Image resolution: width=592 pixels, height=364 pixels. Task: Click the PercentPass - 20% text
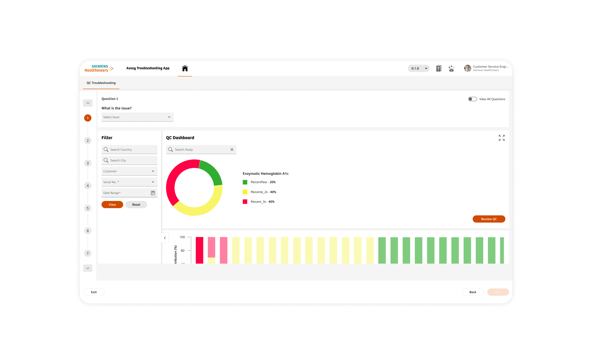tap(263, 182)
